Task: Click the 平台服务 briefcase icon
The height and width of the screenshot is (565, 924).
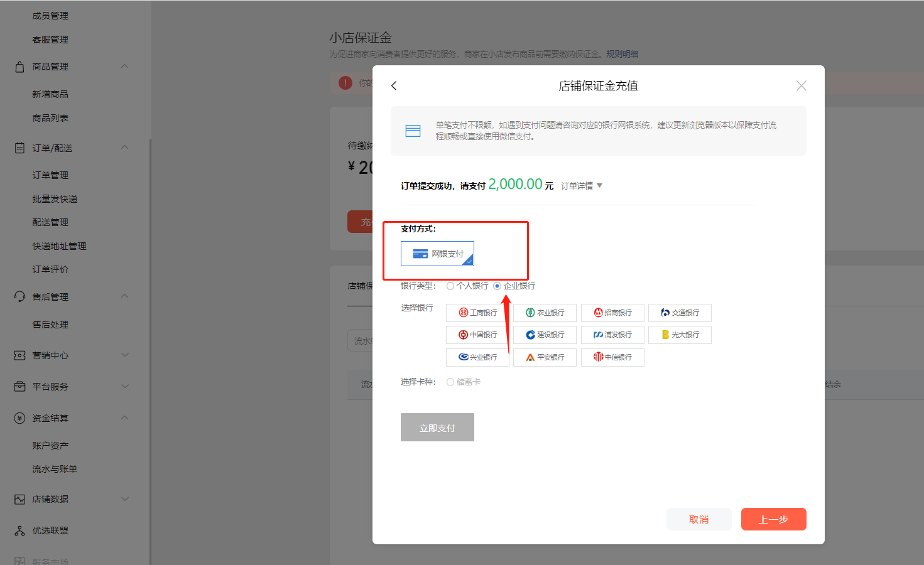Action: click(x=19, y=387)
